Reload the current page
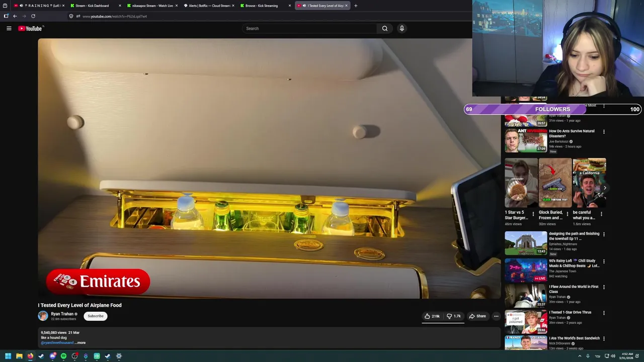 click(33, 16)
